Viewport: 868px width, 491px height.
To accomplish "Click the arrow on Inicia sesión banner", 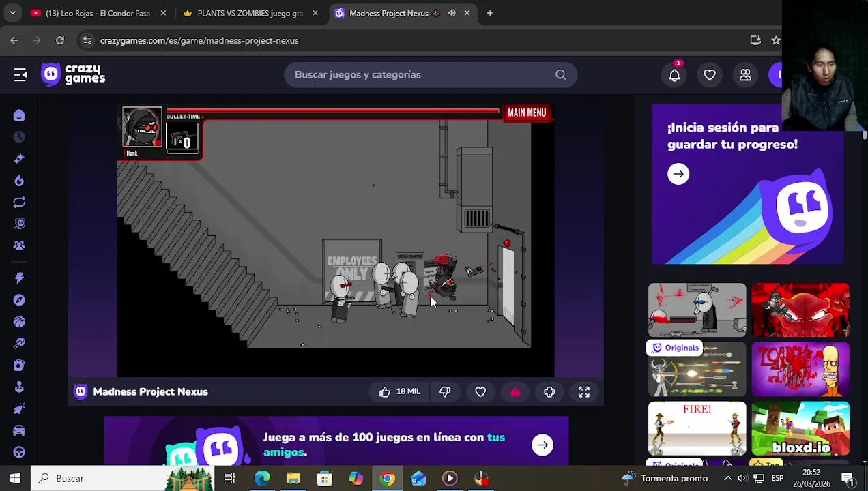I will pos(678,174).
